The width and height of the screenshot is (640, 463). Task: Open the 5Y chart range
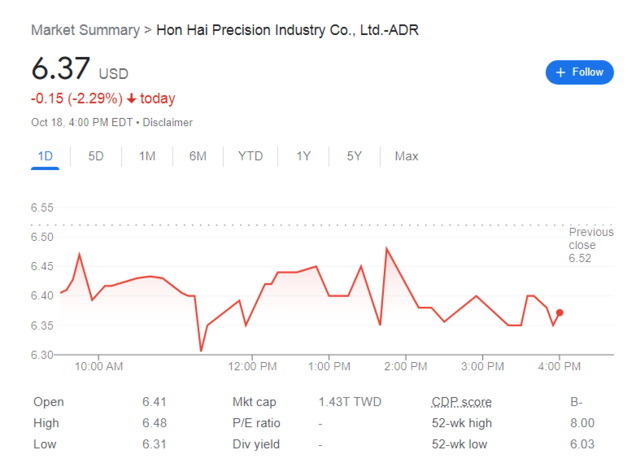pyautogui.click(x=354, y=156)
